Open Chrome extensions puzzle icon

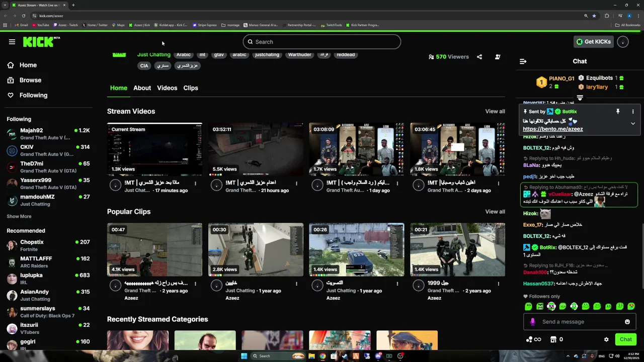point(607,16)
